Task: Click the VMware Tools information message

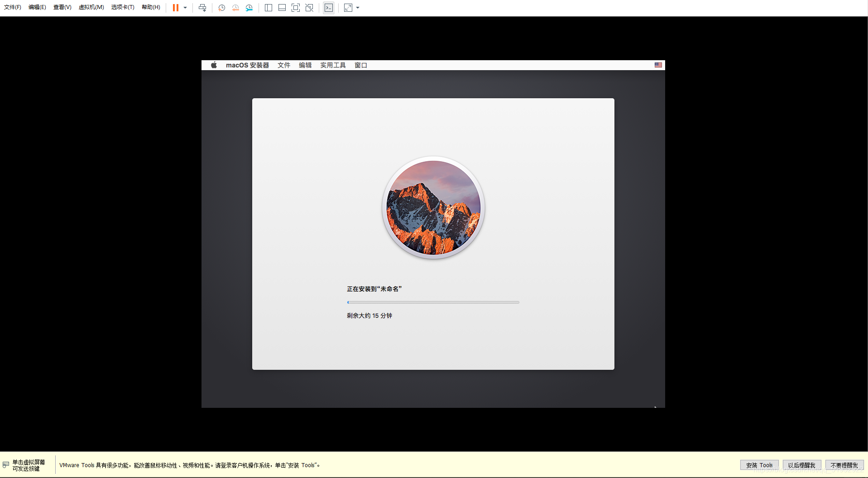Action: point(190,465)
